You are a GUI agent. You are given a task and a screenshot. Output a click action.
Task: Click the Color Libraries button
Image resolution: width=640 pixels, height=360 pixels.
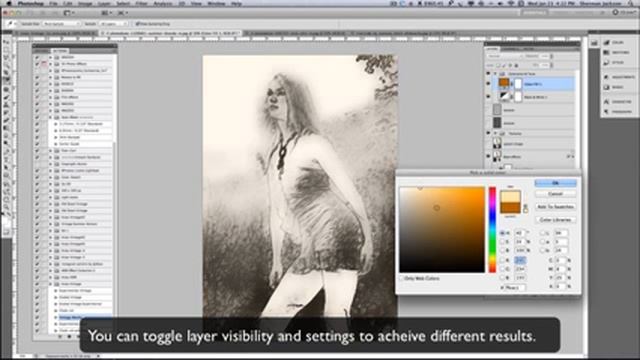pos(555,220)
